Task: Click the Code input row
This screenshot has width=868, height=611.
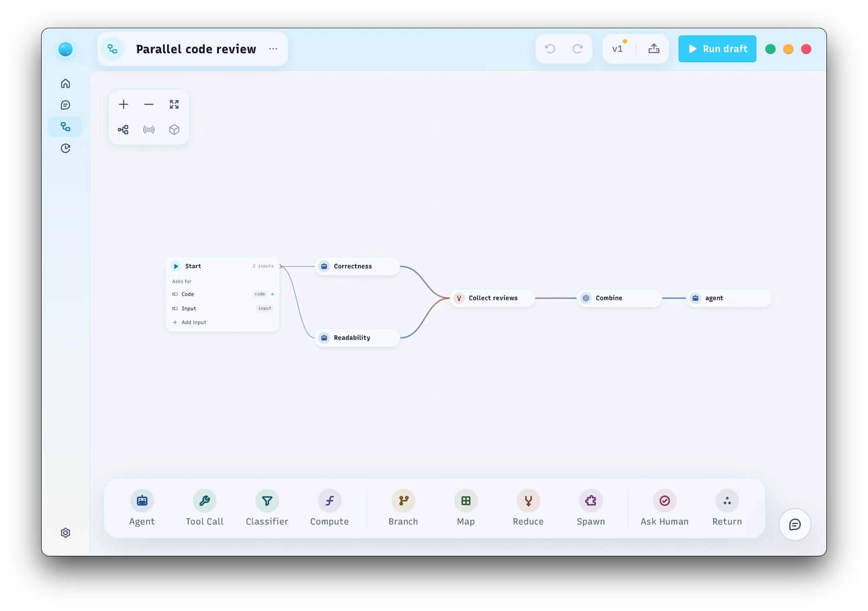Action: pyautogui.click(x=223, y=294)
